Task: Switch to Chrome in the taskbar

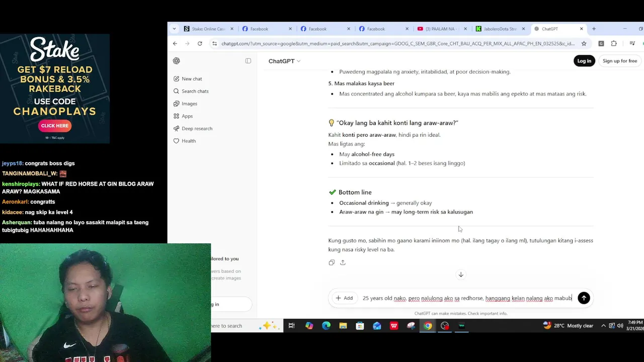Action: [428, 326]
